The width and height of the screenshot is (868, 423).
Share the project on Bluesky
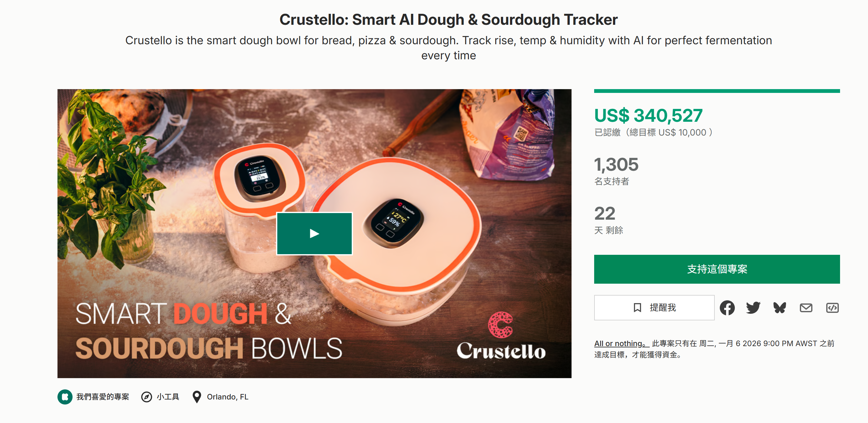(780, 308)
